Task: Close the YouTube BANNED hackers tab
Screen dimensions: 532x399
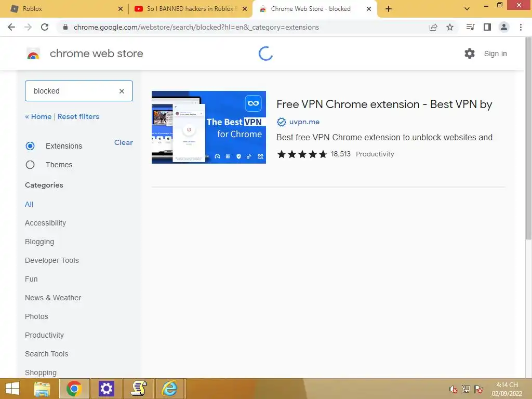Action: point(245,9)
